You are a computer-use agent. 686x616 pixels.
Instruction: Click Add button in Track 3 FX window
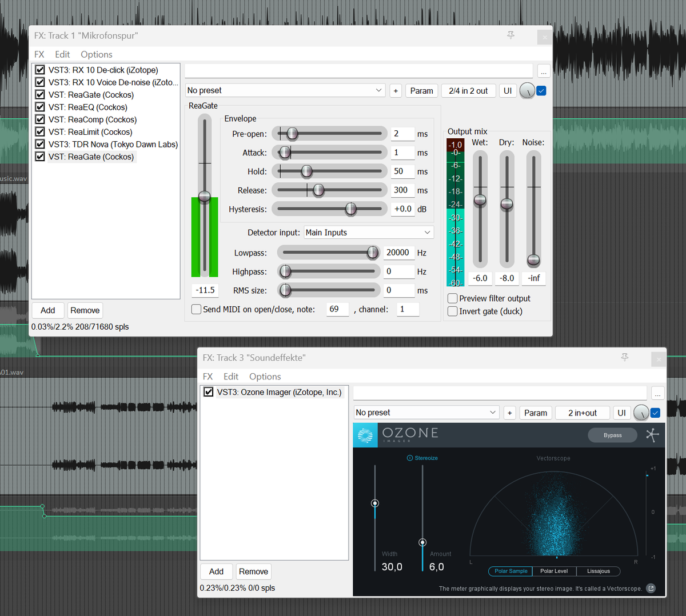tap(217, 571)
